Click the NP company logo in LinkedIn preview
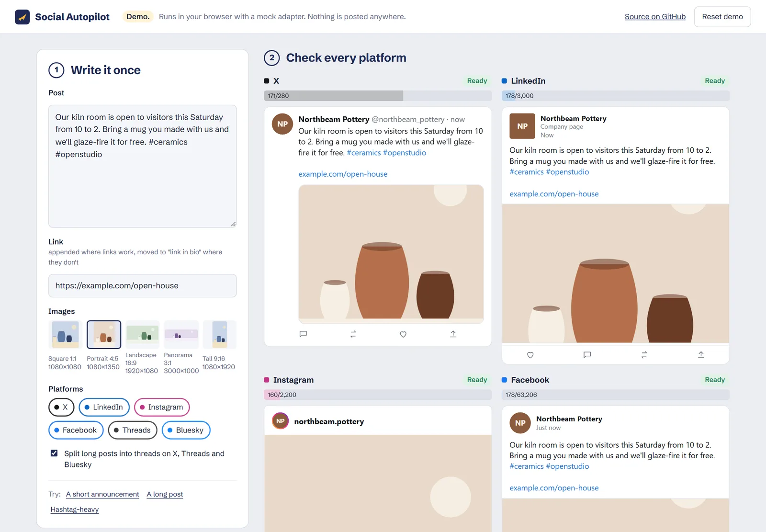Screen dimensions: 766x532 pyautogui.click(x=522, y=126)
